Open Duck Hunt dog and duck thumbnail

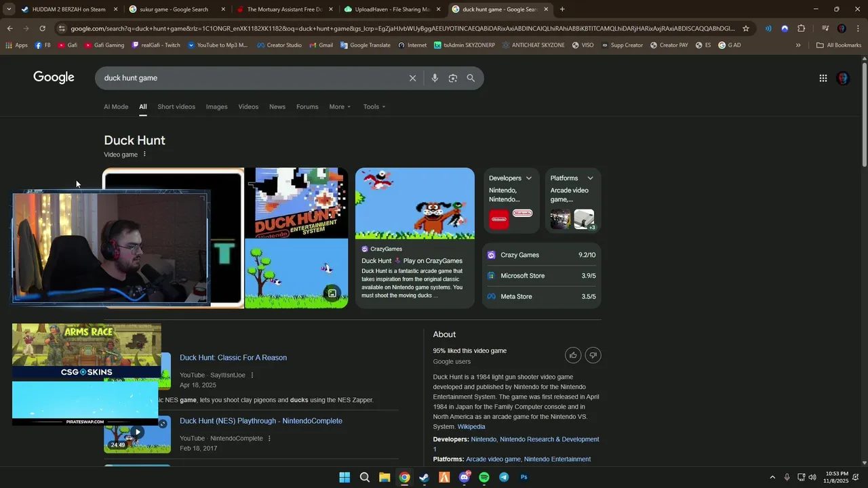(415, 203)
